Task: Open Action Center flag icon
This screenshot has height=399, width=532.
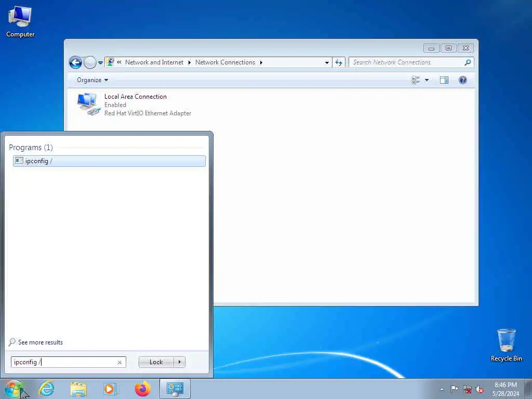Action: [454, 389]
